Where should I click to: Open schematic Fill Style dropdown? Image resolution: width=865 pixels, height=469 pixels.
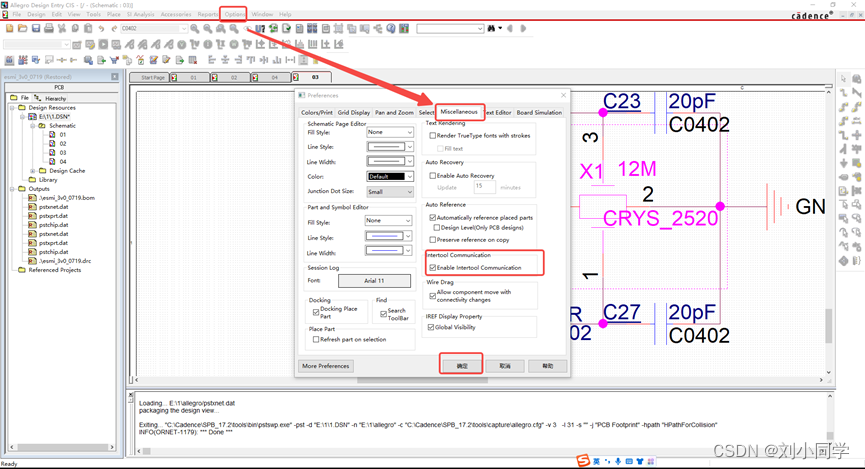click(x=389, y=132)
